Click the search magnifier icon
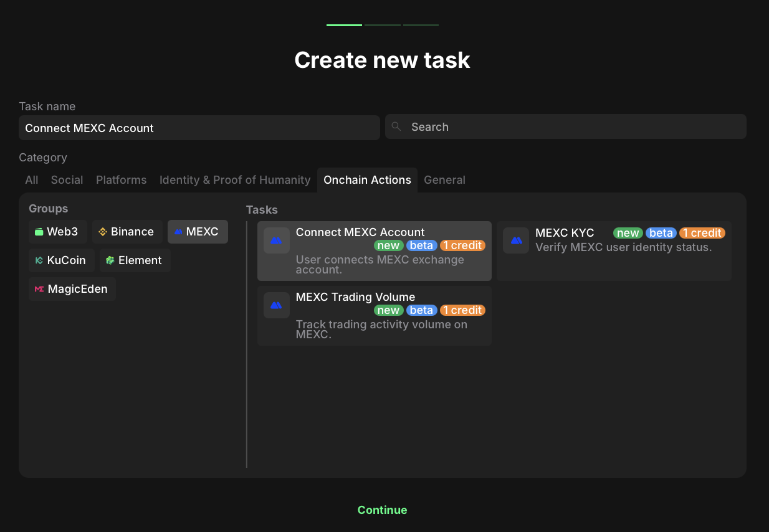 pos(396,127)
